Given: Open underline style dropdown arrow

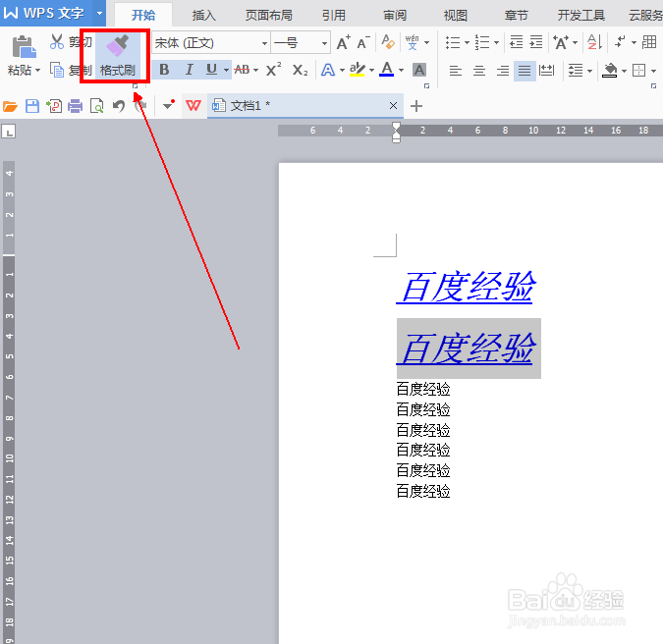Looking at the screenshot, I should [x=226, y=70].
